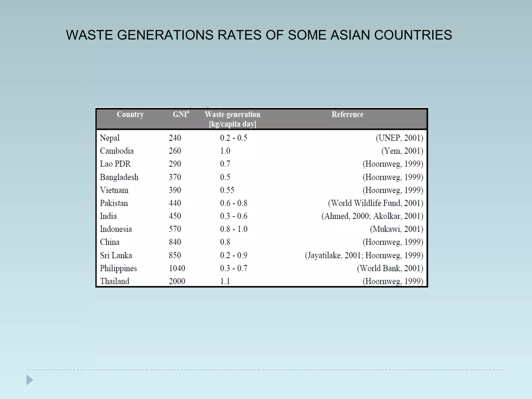
Task: Click waste generation value 0.2 - 0.5
Action: point(234,138)
